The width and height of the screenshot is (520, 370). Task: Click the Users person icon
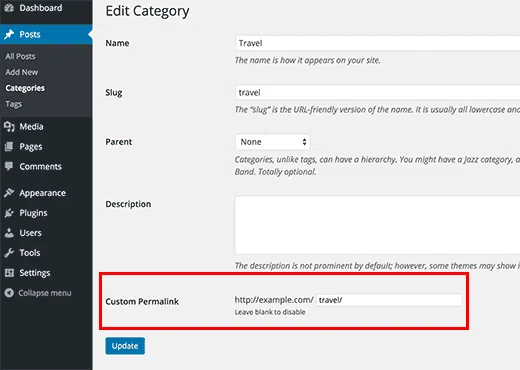pos(9,233)
